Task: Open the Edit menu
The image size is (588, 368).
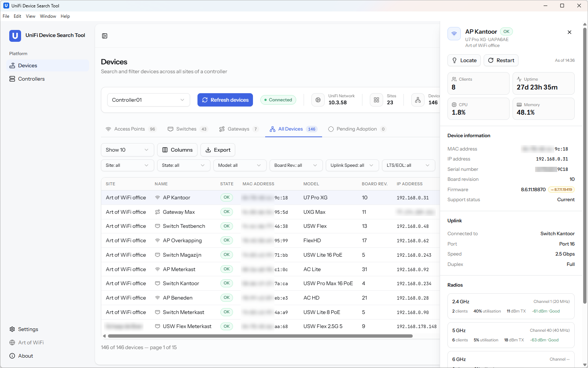Action: [x=17, y=16]
